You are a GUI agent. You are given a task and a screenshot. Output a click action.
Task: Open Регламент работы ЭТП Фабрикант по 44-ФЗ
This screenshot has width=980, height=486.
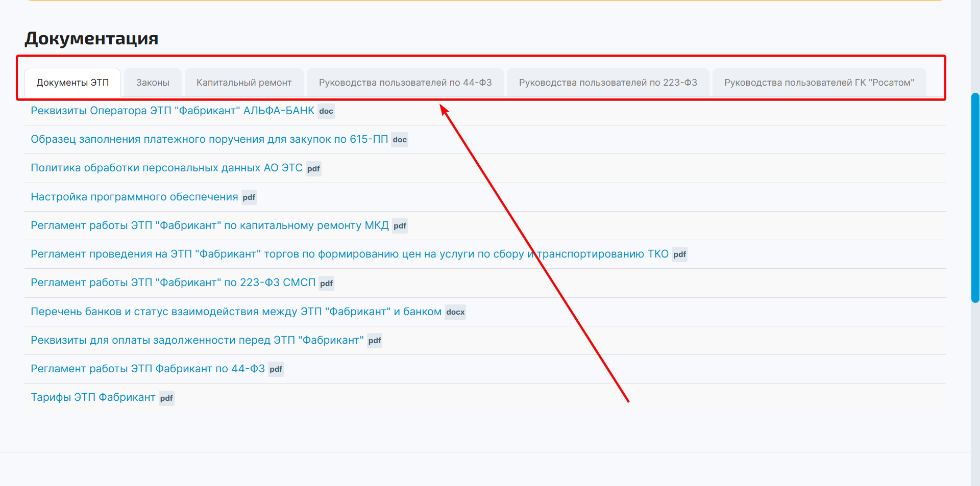pyautogui.click(x=148, y=369)
